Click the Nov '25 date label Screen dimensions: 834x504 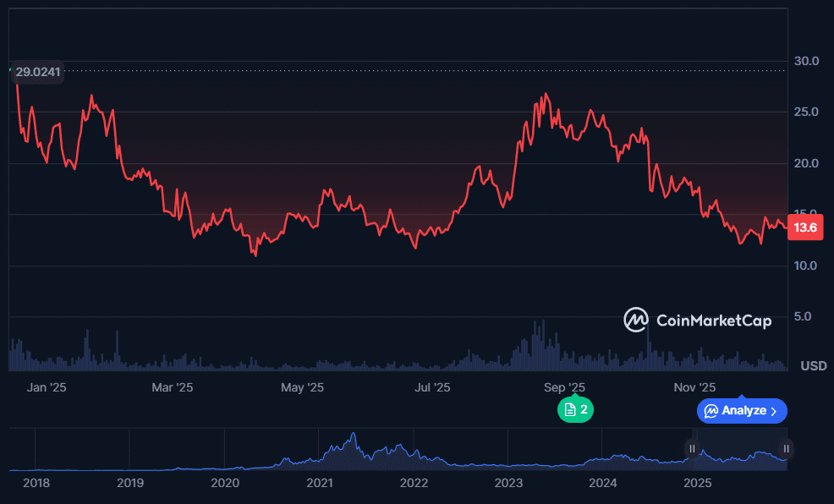click(x=695, y=387)
